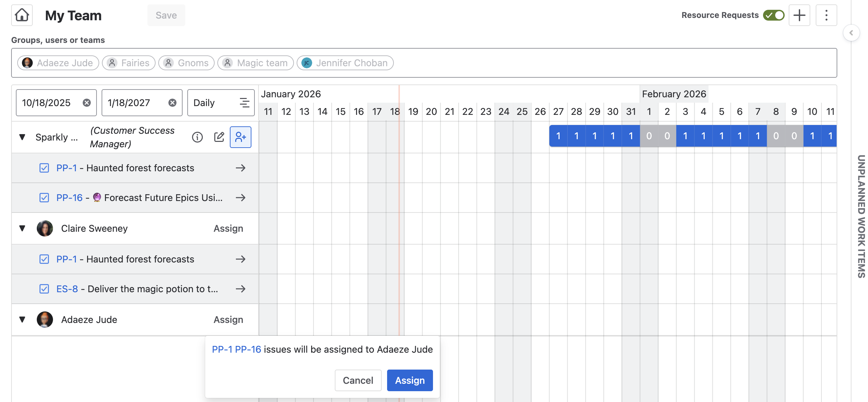Toggle the PP-16 checkbox under Sparkly

pyautogui.click(x=44, y=198)
